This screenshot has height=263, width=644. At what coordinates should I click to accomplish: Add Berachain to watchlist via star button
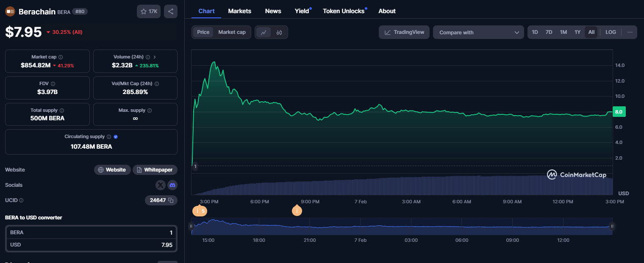point(149,11)
